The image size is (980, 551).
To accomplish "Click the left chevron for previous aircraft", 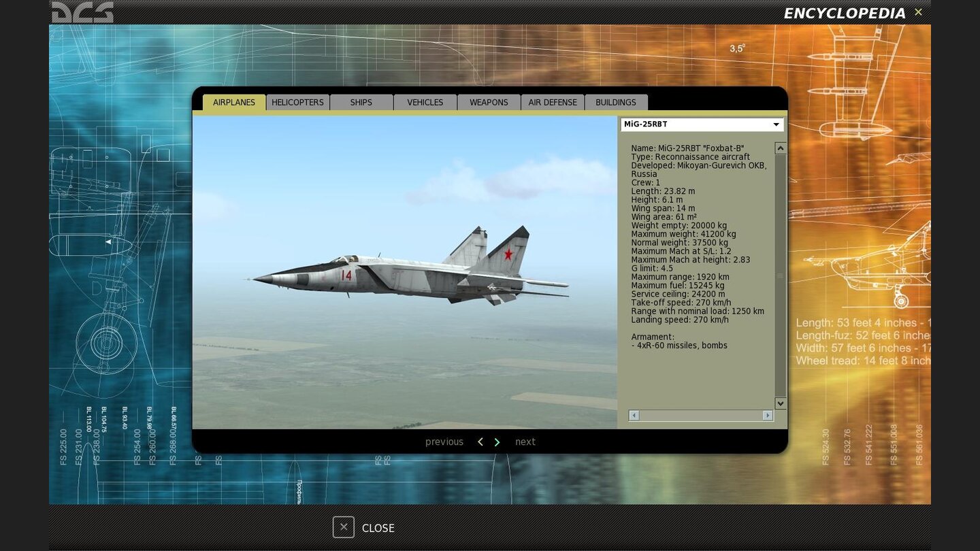I will pyautogui.click(x=480, y=442).
